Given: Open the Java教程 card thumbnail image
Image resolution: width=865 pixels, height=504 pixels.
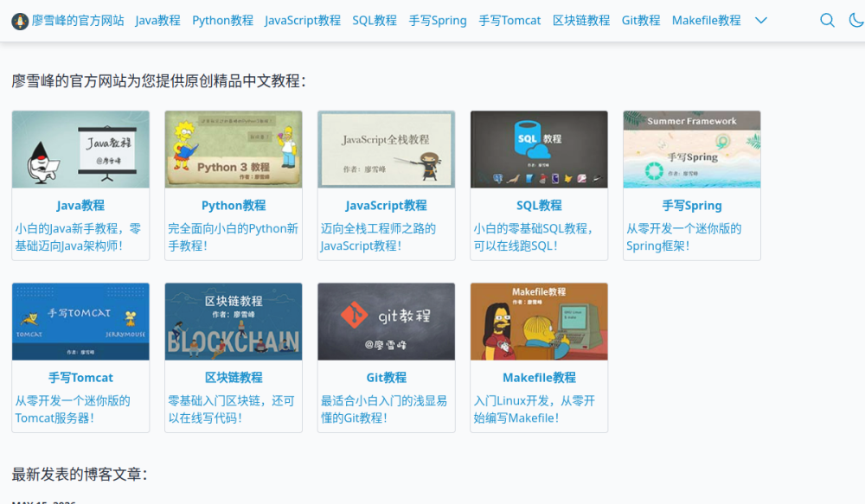Looking at the screenshot, I should 80,150.
